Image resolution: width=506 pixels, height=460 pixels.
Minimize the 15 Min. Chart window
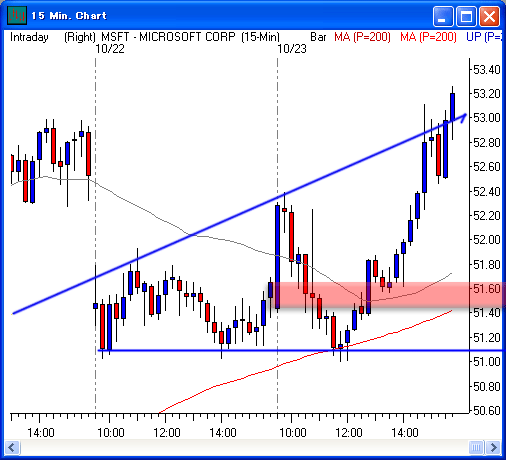click(442, 16)
